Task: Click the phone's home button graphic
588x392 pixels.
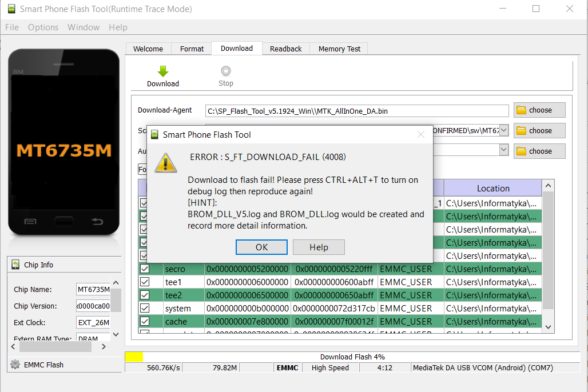Action: (64, 222)
